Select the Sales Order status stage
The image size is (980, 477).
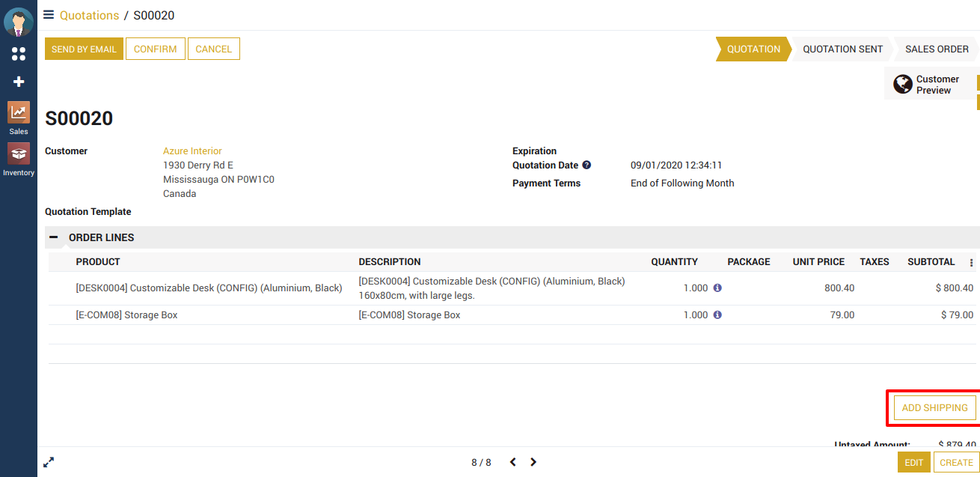[937, 49]
